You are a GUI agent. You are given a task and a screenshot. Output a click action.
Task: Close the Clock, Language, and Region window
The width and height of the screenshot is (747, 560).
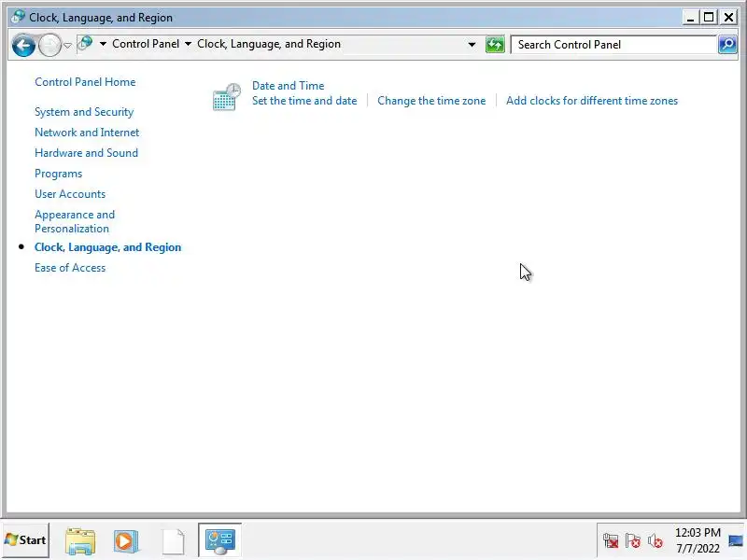coord(728,18)
